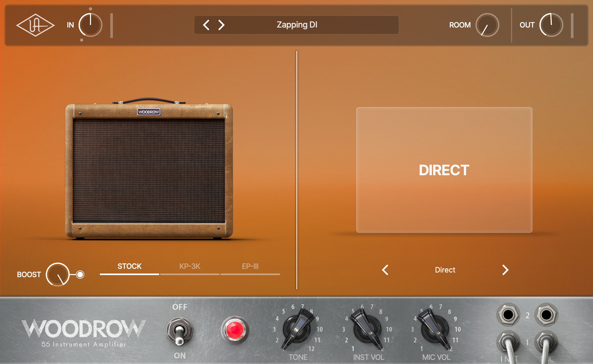Click the Zapping DI preset name field

(x=296, y=25)
